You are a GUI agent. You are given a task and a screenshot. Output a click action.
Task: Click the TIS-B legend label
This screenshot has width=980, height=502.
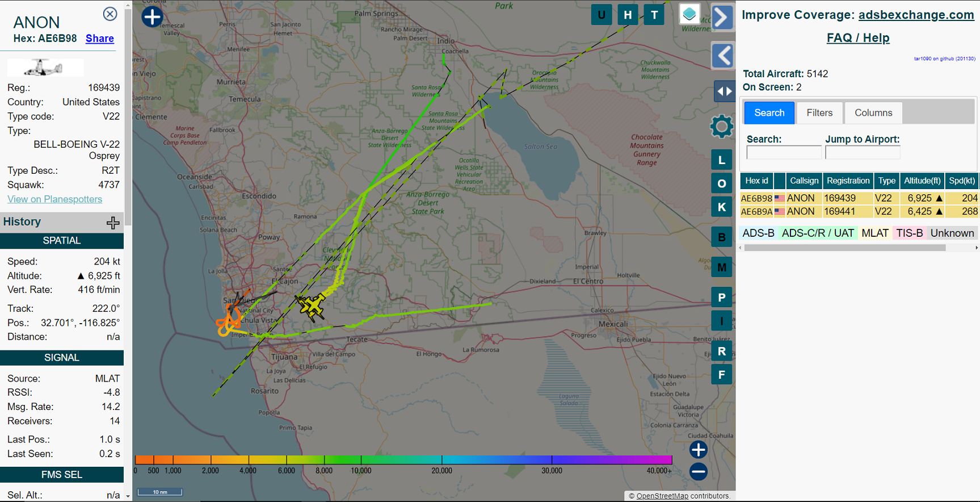tap(910, 233)
